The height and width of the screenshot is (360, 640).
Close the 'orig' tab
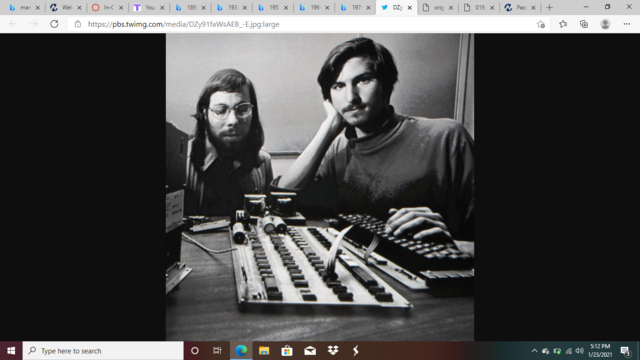tap(451, 8)
